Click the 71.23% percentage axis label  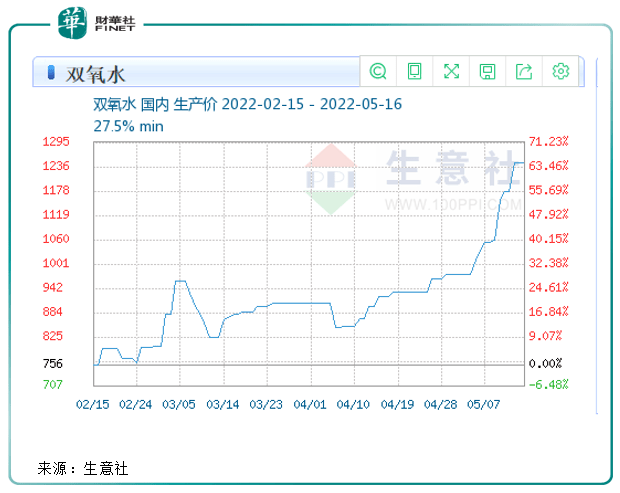548,142
